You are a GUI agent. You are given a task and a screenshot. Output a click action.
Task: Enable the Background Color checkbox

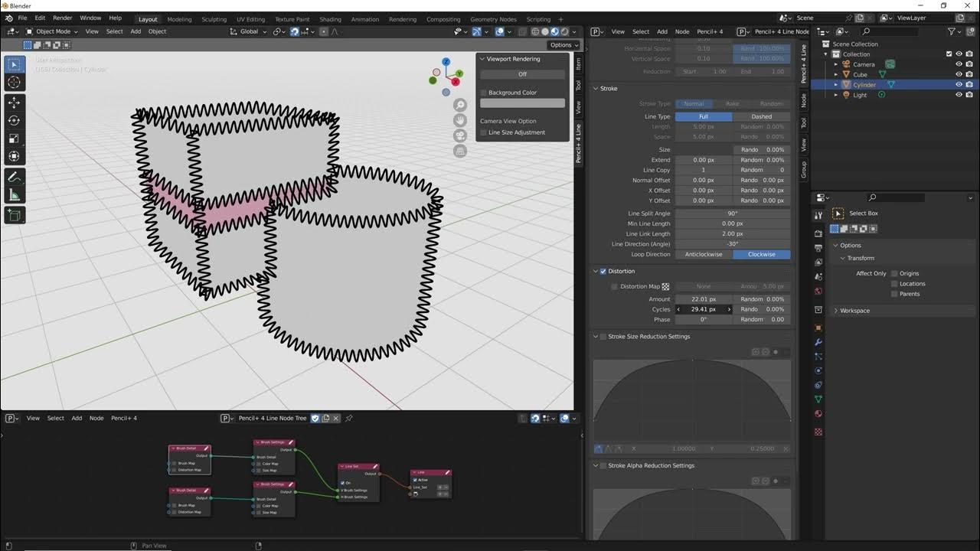pyautogui.click(x=483, y=93)
